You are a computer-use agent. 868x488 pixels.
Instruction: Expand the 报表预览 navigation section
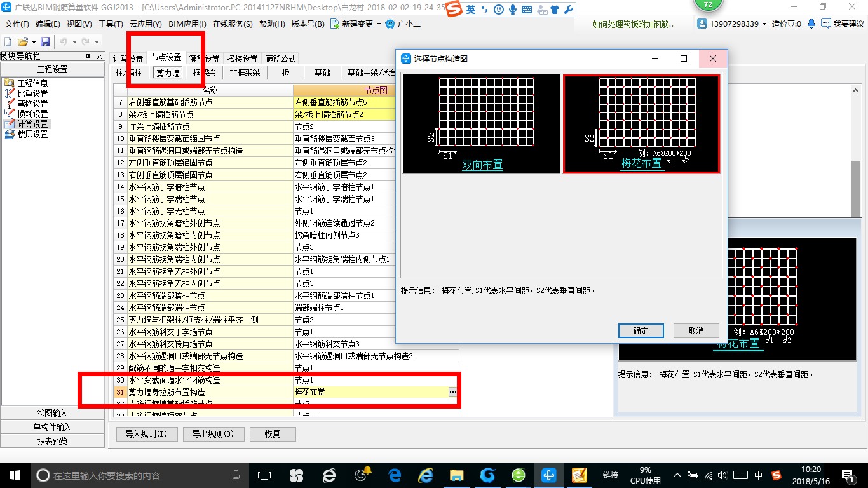tap(52, 441)
